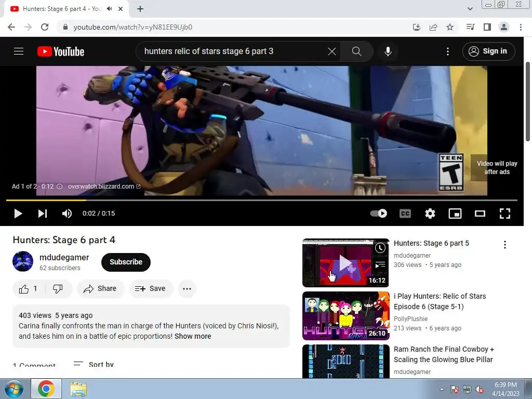Clear the search box with X

coord(332,51)
